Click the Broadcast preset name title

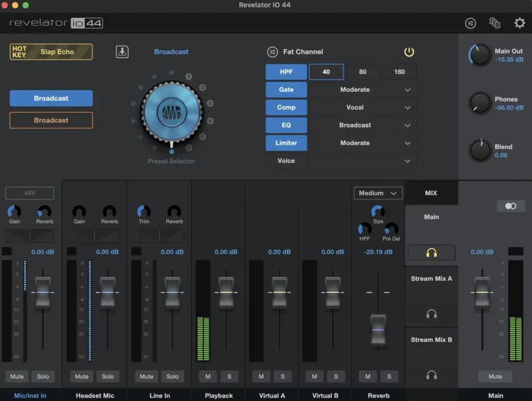pyautogui.click(x=171, y=51)
